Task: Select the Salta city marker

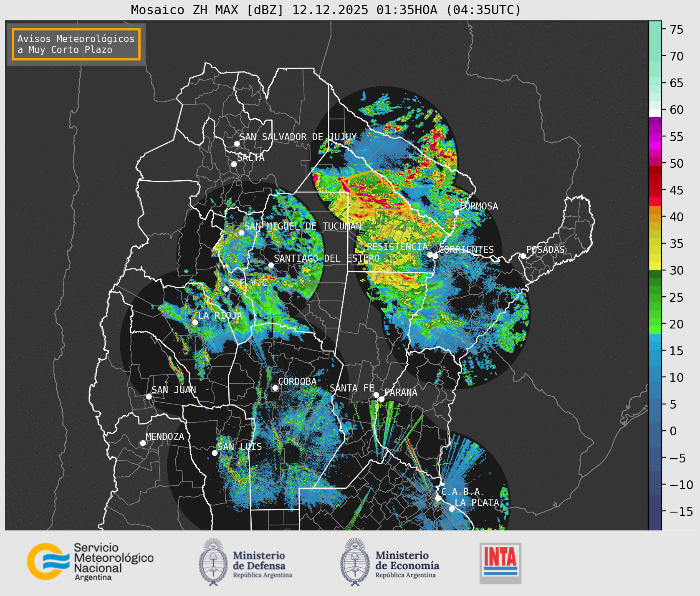Action: (234, 164)
